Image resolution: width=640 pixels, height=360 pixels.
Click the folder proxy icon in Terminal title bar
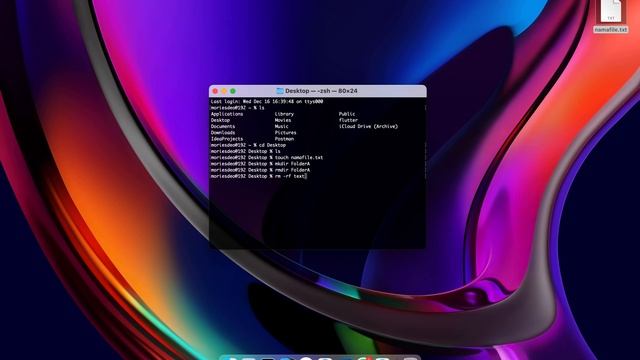280,91
